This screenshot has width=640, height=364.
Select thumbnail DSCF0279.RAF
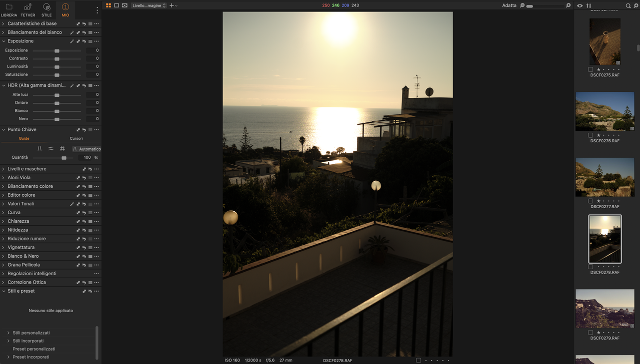[605, 309]
